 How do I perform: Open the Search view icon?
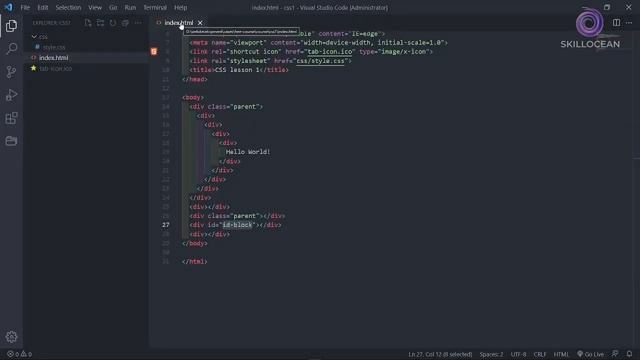pos(11,49)
